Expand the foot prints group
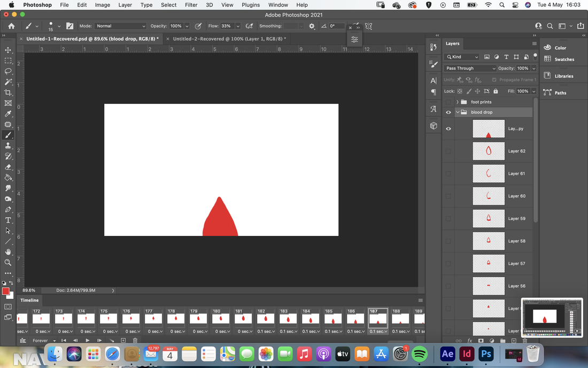The width and height of the screenshot is (588, 368). pos(458,102)
